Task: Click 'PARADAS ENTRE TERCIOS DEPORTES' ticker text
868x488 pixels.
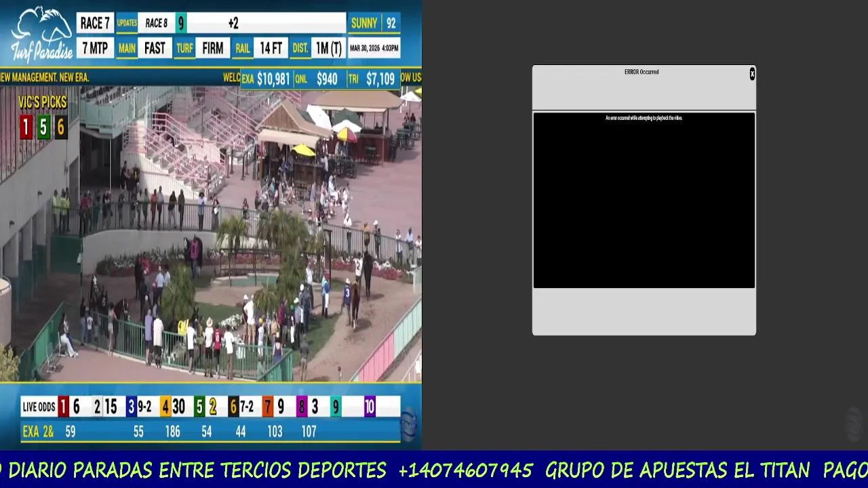Action: 228,470
